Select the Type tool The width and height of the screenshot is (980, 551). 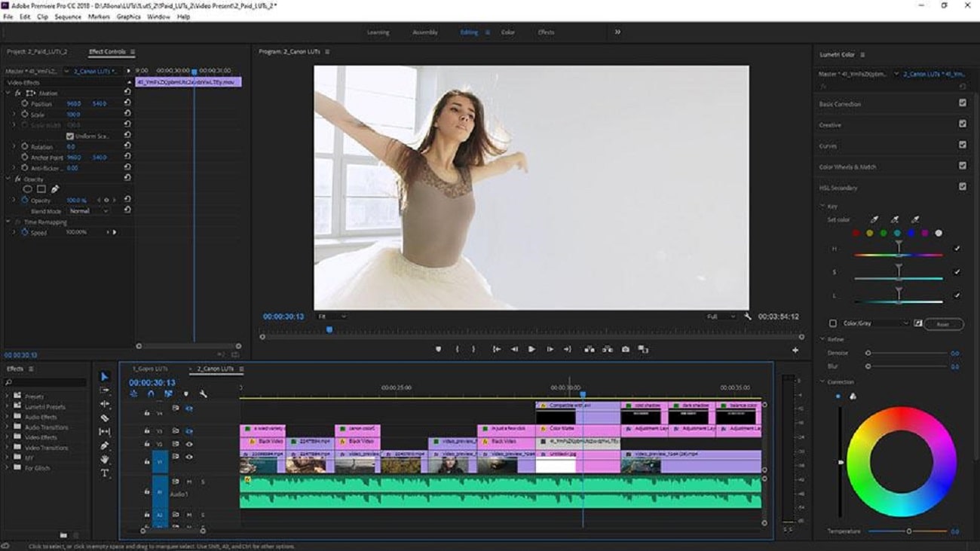click(x=105, y=471)
